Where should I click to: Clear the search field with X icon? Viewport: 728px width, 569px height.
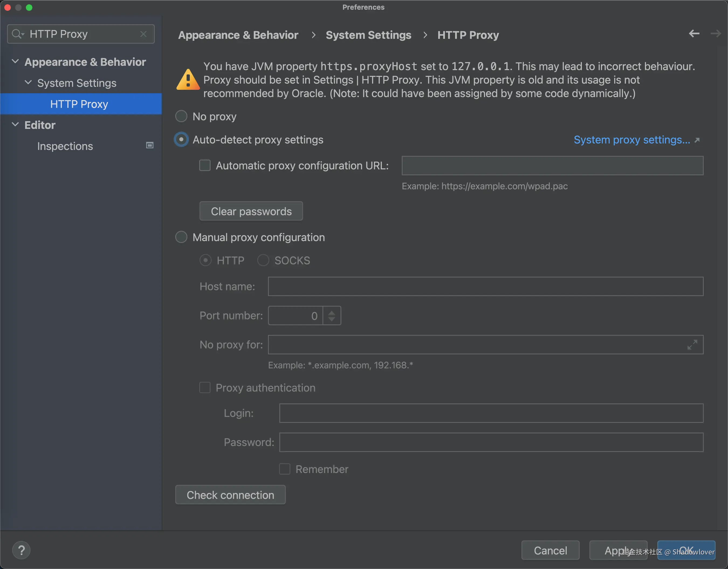[x=143, y=34]
